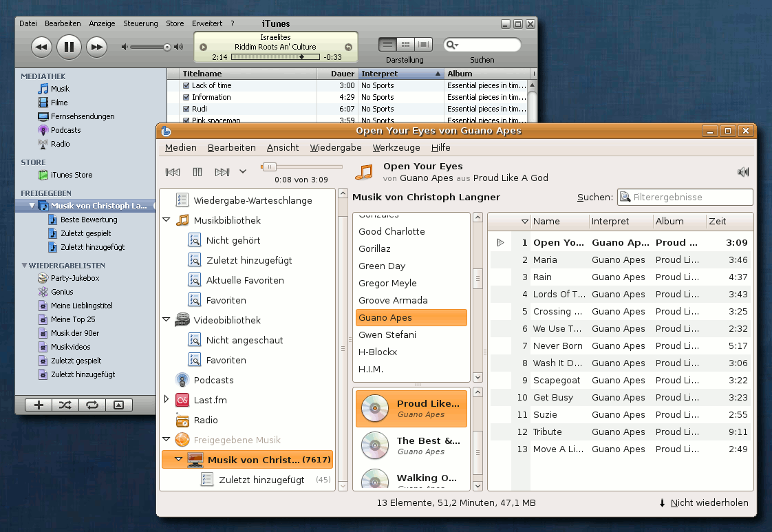
Task: Skip to previous track in iTunes
Action: tap(41, 47)
